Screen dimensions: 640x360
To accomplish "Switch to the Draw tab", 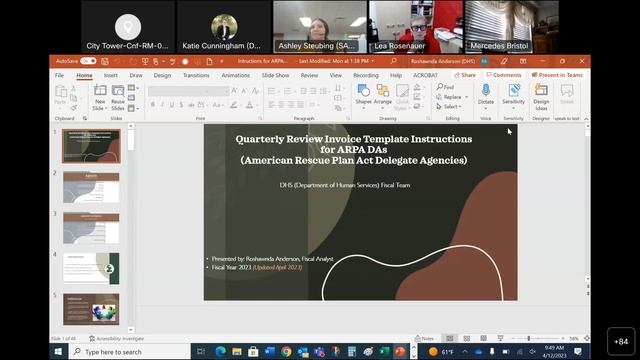I will pos(136,76).
